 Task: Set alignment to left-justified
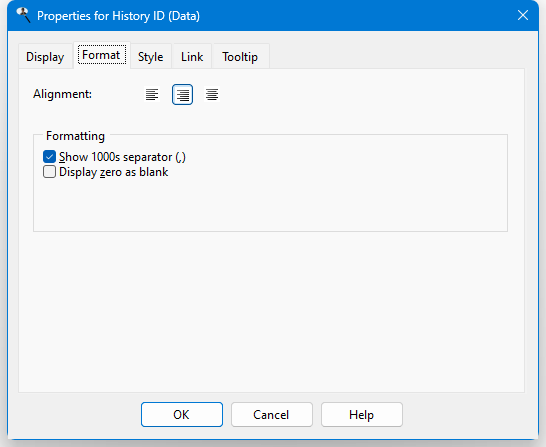(x=152, y=94)
